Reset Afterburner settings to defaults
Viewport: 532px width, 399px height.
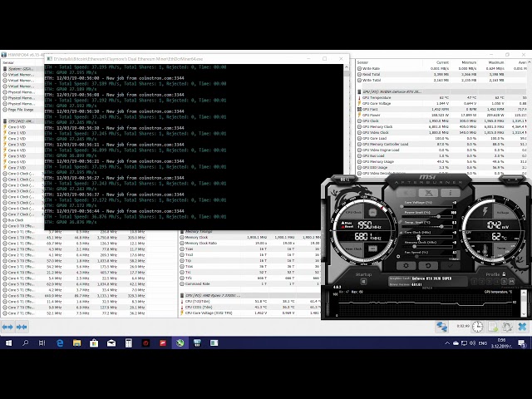coord(428,266)
